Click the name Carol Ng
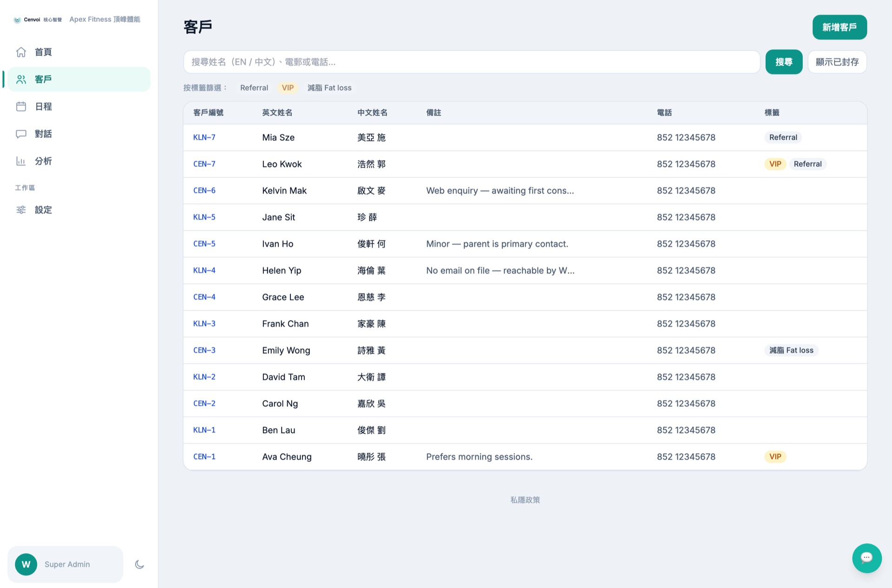Screen dimensions: 892x588 coord(280,404)
